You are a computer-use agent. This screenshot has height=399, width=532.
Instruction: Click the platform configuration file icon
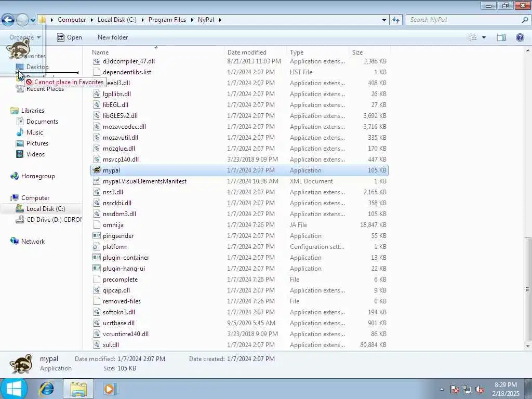click(97, 246)
